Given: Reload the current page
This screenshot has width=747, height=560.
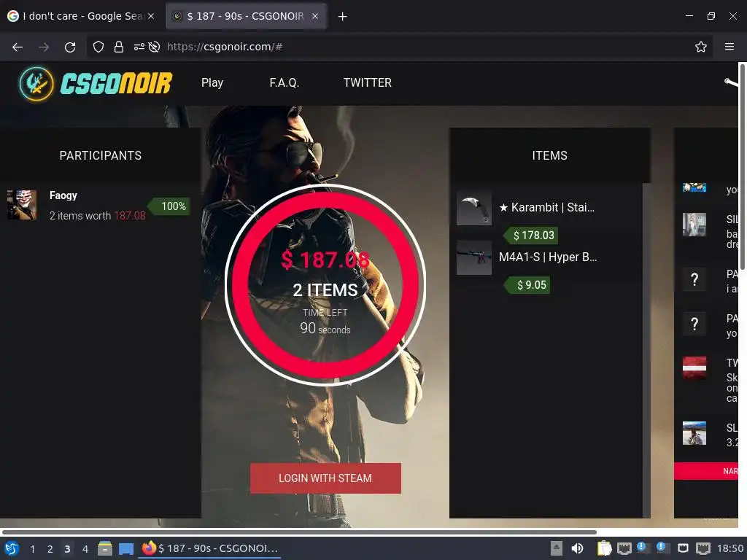Looking at the screenshot, I should (70, 47).
